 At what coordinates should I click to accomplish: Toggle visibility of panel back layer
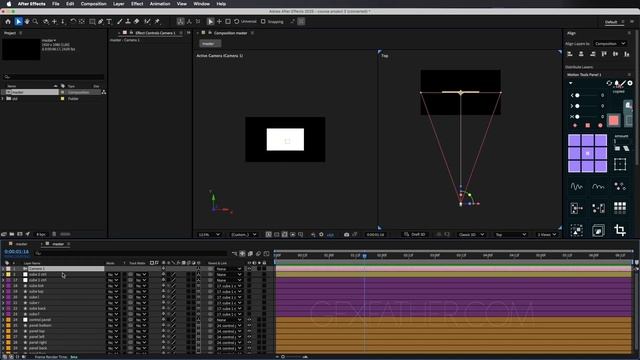click(249, 348)
